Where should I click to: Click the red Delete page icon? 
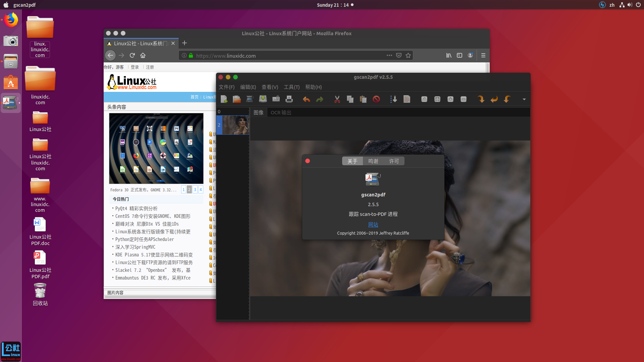click(x=376, y=99)
